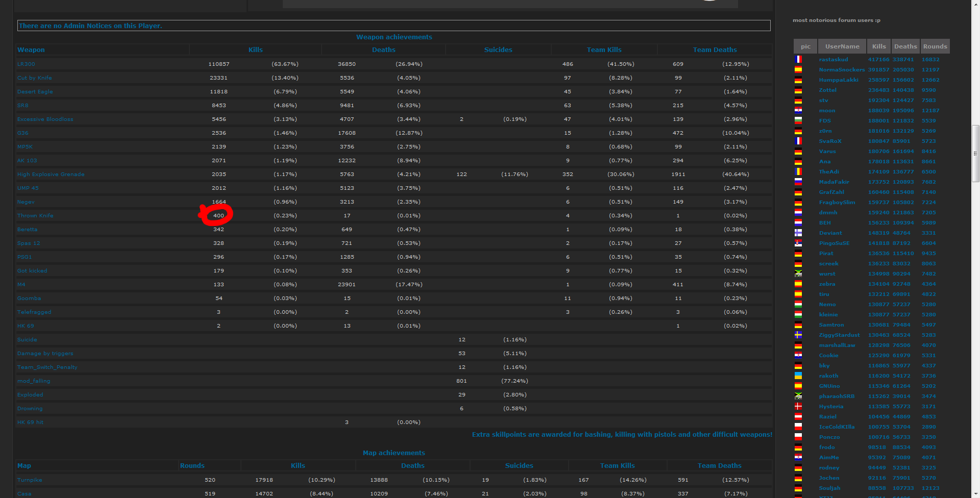Click the Rounds header in Map achievements

(x=192, y=466)
